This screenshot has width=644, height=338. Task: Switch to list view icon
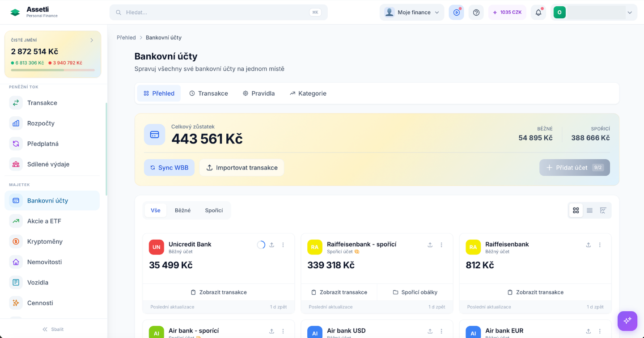click(x=589, y=210)
